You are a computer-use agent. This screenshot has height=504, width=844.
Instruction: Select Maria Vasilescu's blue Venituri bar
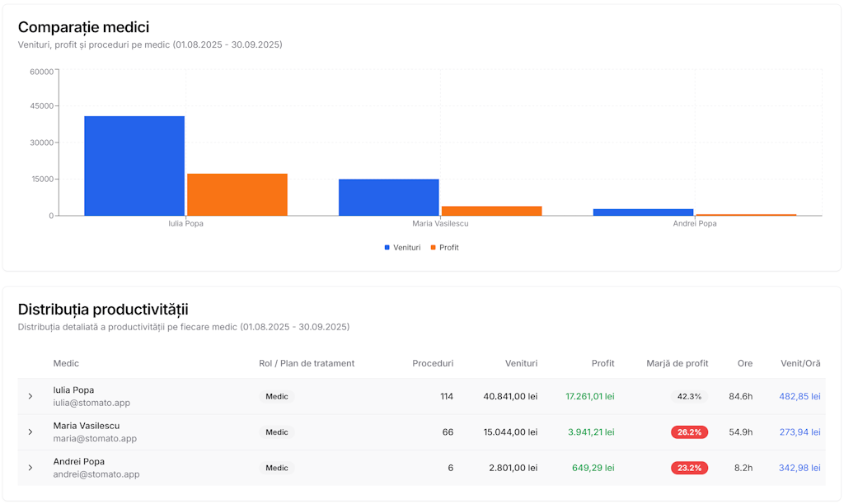(388, 197)
